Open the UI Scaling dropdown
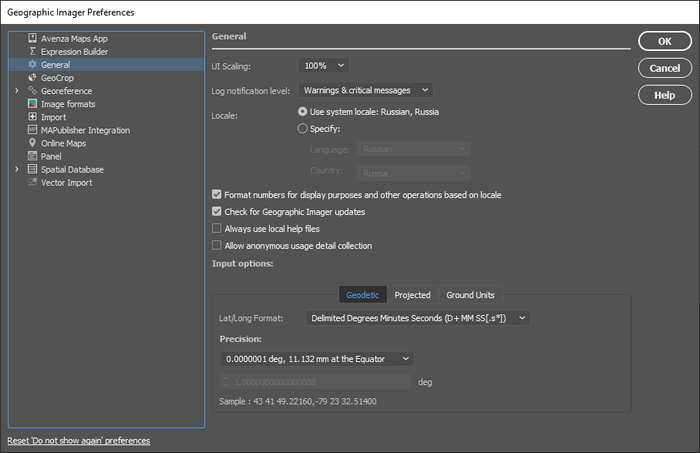Image resolution: width=700 pixels, height=453 pixels. click(323, 66)
